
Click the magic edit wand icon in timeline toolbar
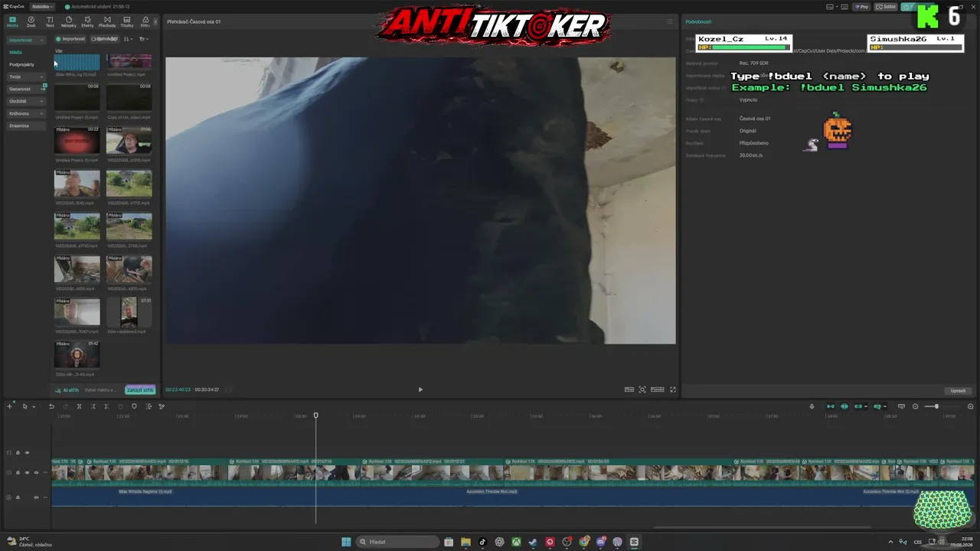coord(162,406)
